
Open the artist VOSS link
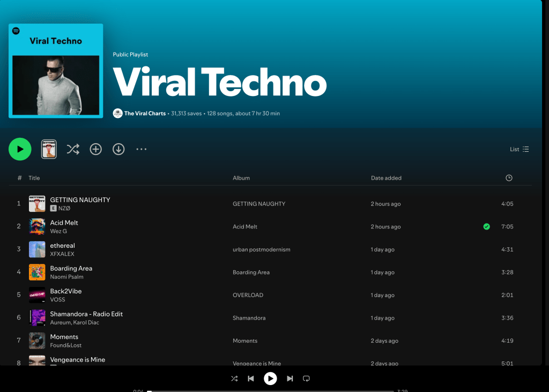point(57,300)
